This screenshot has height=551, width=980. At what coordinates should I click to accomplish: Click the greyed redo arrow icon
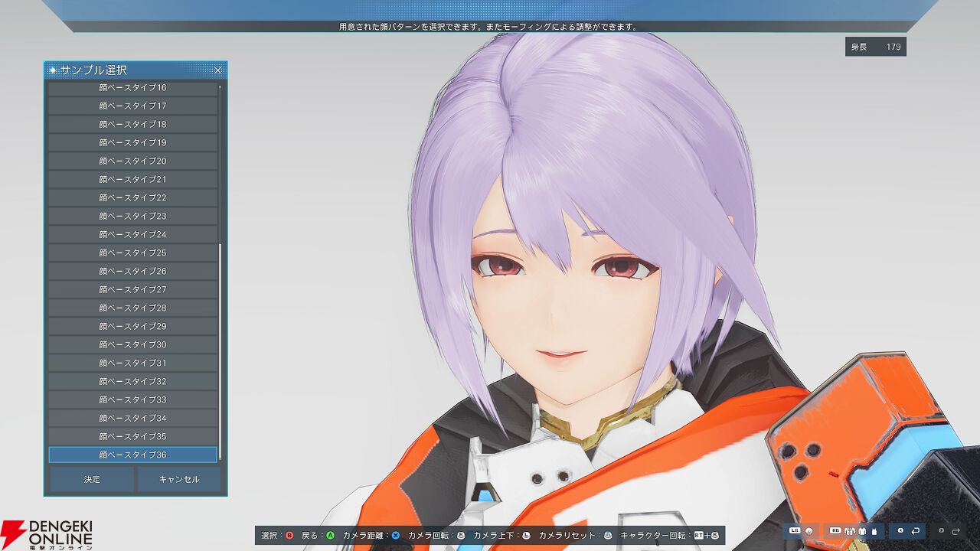click(955, 531)
